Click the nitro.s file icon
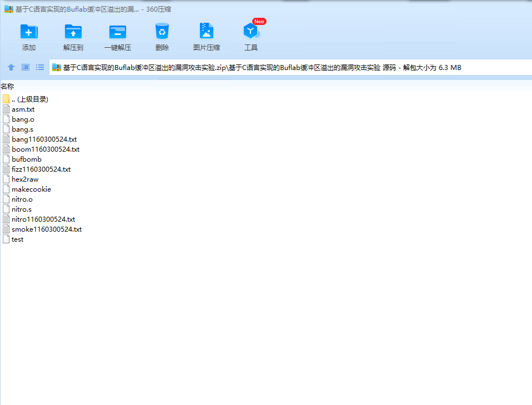Viewport: 532px width, 405px height. pos(6,209)
